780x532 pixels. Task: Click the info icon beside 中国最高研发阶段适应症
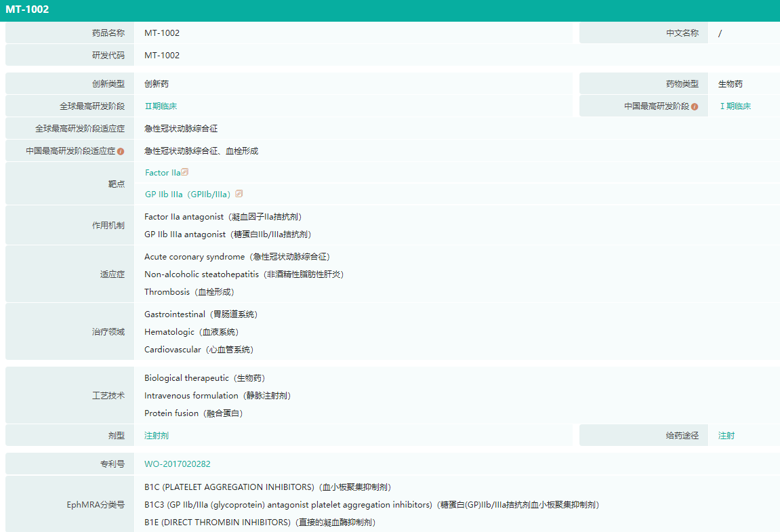point(121,151)
